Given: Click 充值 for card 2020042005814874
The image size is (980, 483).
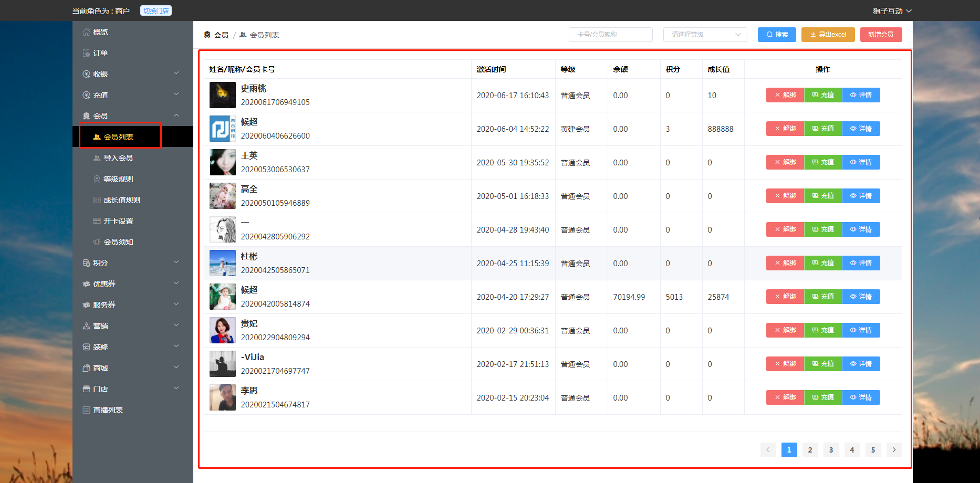Looking at the screenshot, I should [x=823, y=297].
